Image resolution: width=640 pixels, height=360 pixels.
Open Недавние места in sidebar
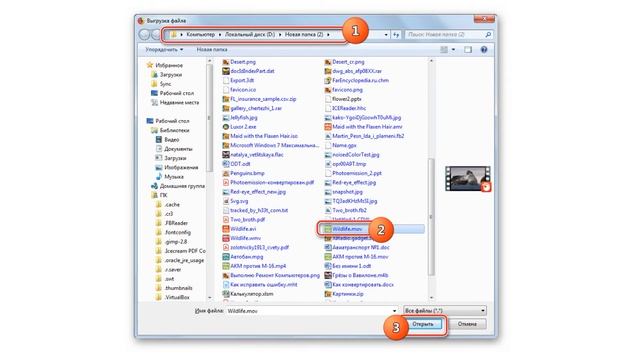pos(175,102)
